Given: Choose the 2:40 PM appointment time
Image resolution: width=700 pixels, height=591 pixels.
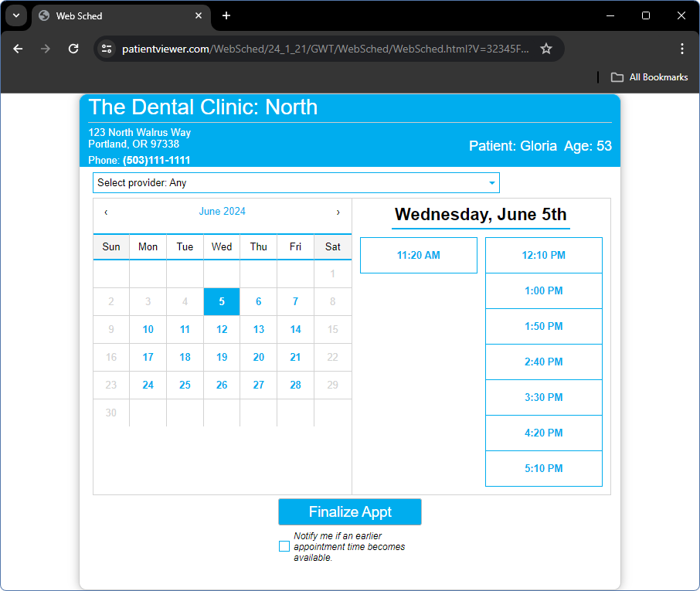Looking at the screenshot, I should (543, 362).
